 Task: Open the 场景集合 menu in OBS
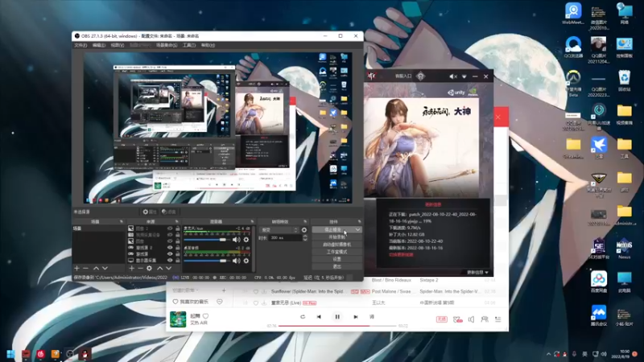167,45
